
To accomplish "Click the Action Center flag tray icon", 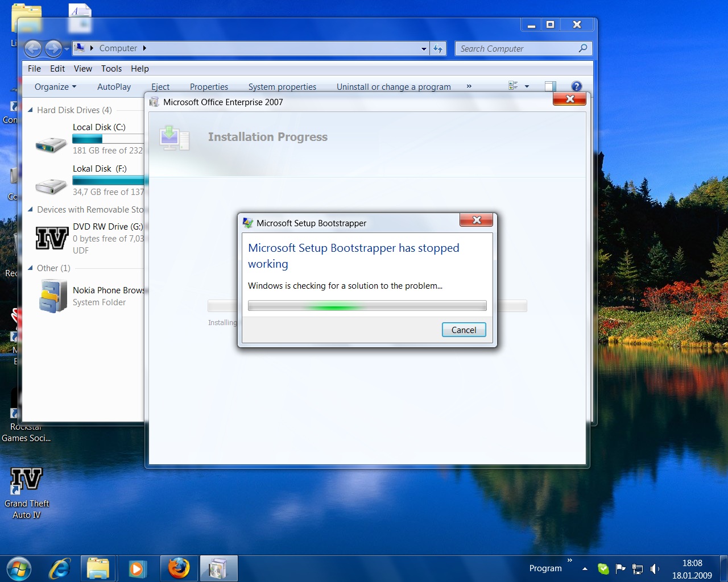I will pos(621,569).
